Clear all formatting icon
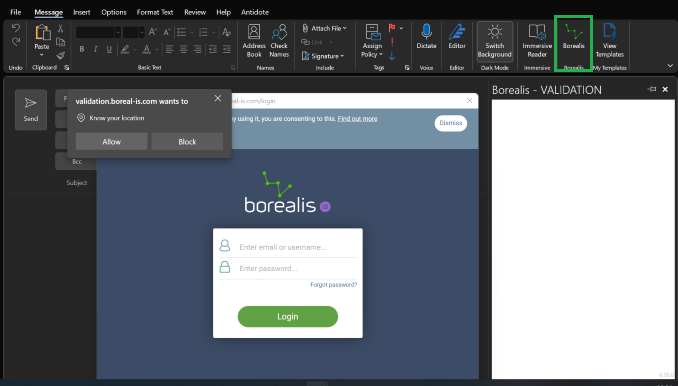This screenshot has width=678, height=386. coord(226,32)
